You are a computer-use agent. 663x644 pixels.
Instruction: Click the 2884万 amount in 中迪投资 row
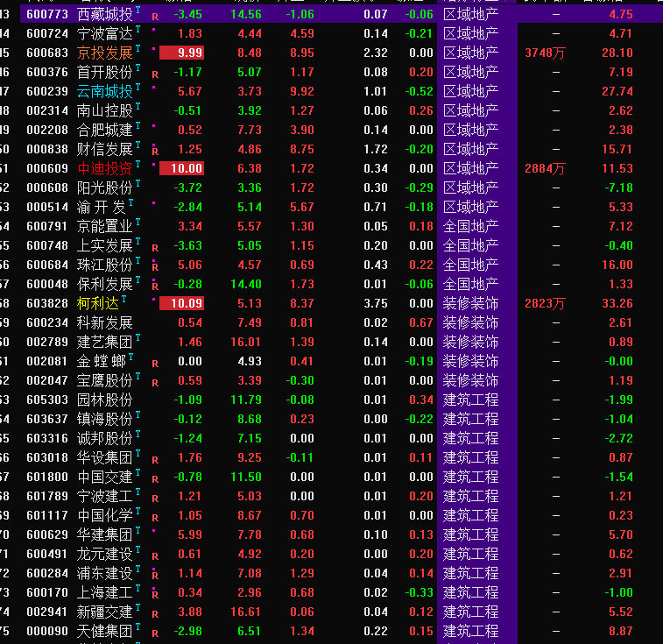pyautogui.click(x=545, y=168)
